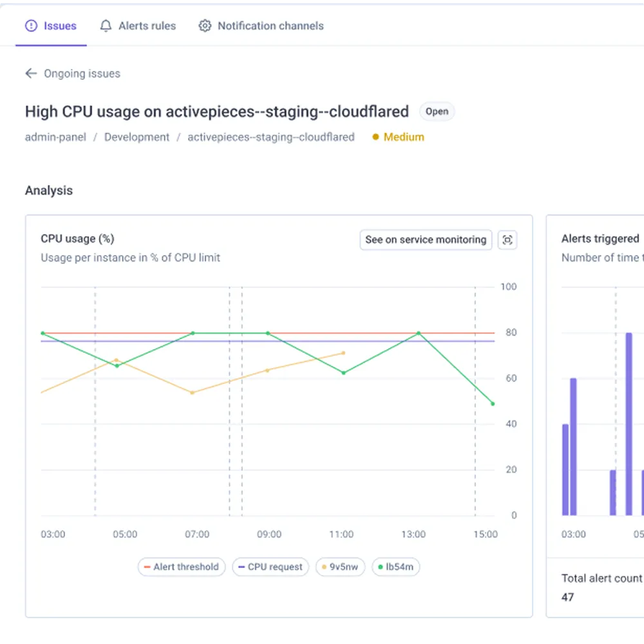Click the Issues exclamation circle icon
The image size is (644, 644).
(x=31, y=26)
